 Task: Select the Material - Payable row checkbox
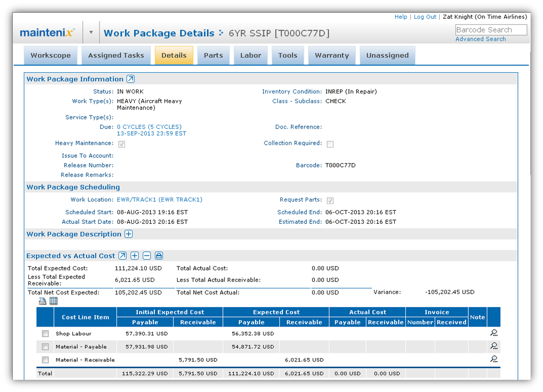pos(45,347)
